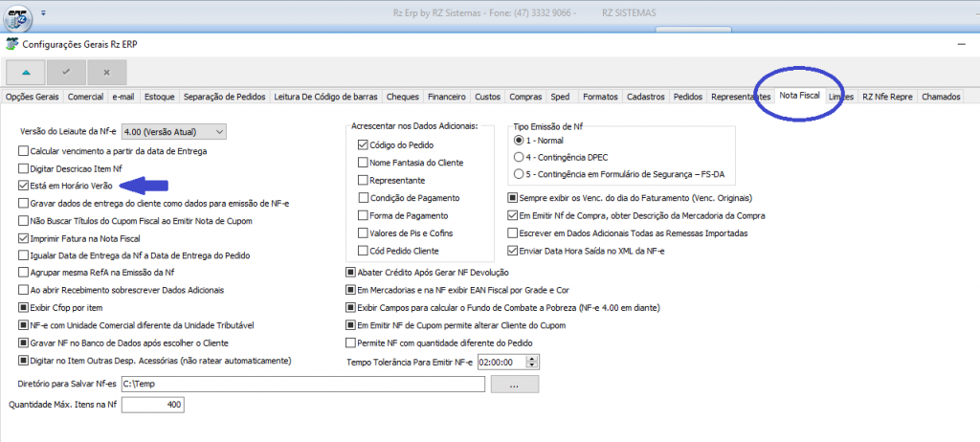The image size is (980, 442).
Task: Click the RZ ERP application orb button
Action: coord(17,16)
